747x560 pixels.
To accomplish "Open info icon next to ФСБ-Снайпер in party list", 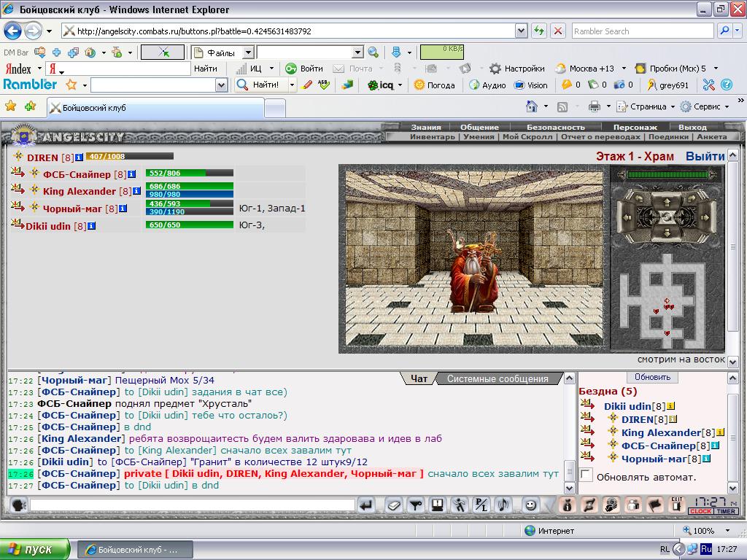I will (x=131, y=174).
